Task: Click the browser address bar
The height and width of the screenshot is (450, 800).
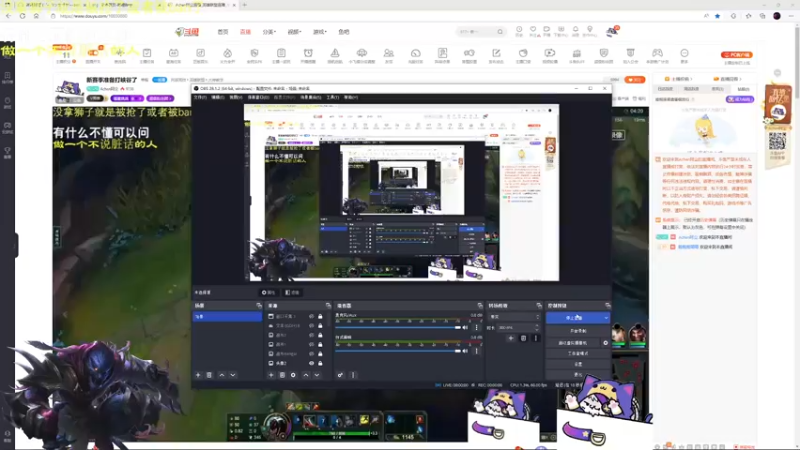Action: pyautogui.click(x=378, y=16)
